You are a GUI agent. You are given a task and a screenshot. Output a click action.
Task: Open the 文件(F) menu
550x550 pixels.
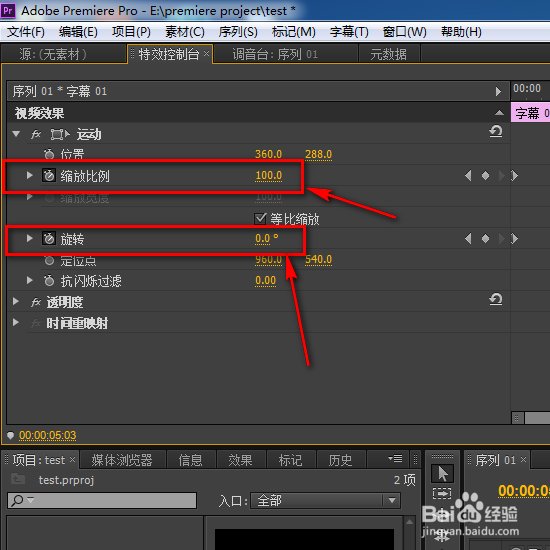[26, 32]
